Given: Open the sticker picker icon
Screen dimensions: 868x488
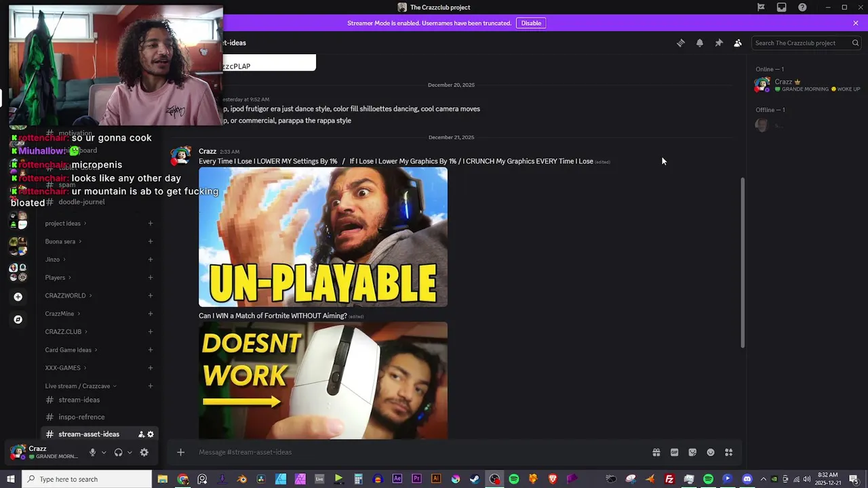Looking at the screenshot, I should pos(692,452).
